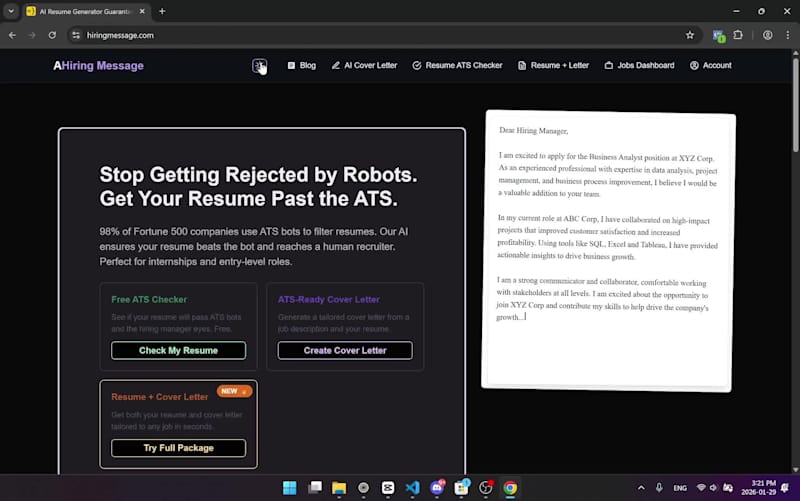800x501 pixels.
Task: Click the Create Cover Letter button
Action: pyautogui.click(x=345, y=350)
